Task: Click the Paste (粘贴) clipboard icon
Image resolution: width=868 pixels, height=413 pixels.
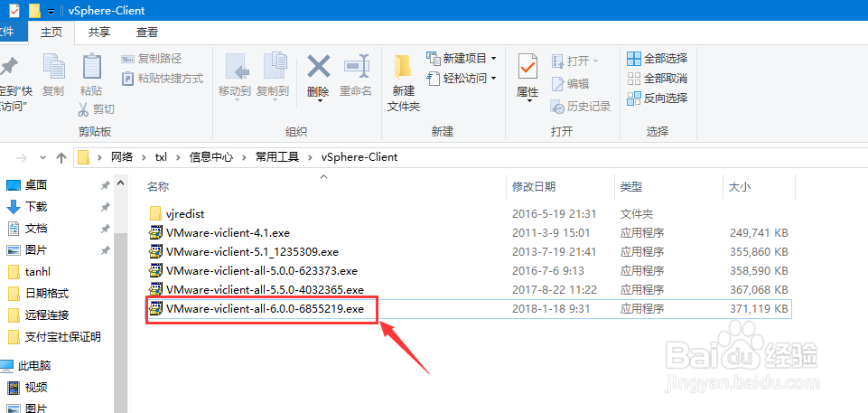Action: [91, 68]
